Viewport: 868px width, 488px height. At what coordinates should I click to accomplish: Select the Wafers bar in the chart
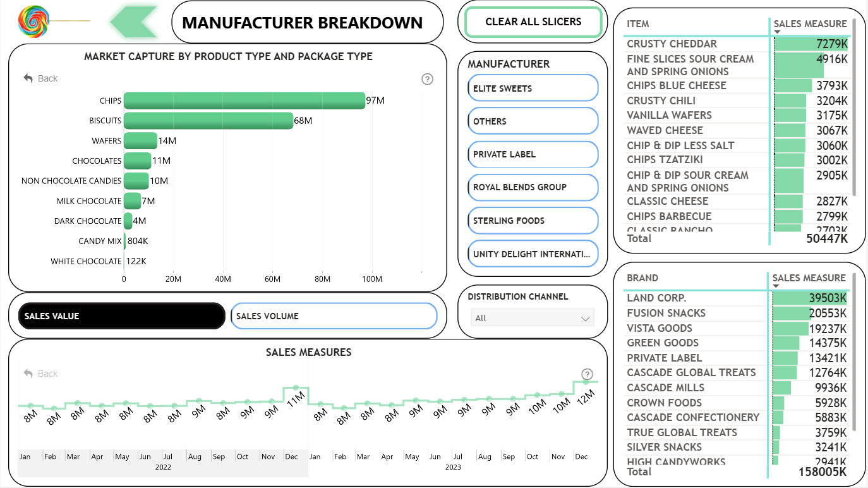(x=140, y=140)
